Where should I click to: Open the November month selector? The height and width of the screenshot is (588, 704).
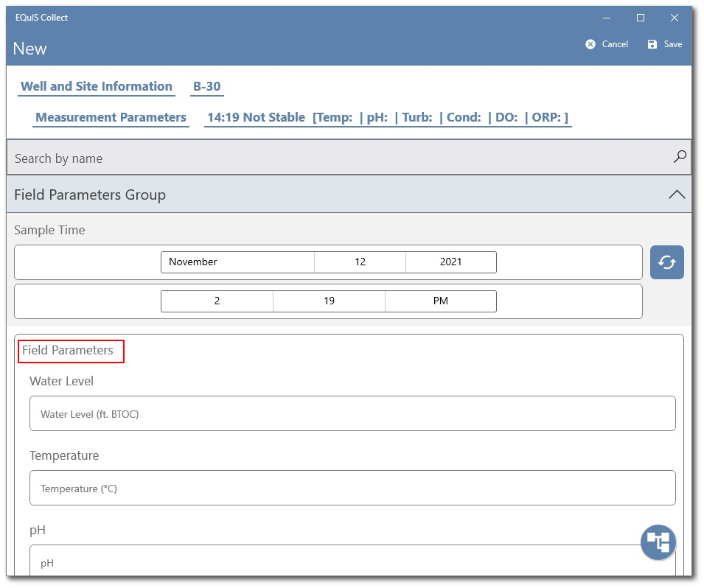click(x=237, y=262)
